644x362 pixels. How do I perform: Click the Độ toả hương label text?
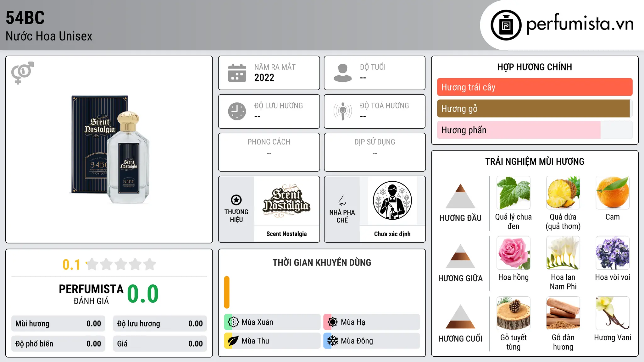(x=384, y=106)
